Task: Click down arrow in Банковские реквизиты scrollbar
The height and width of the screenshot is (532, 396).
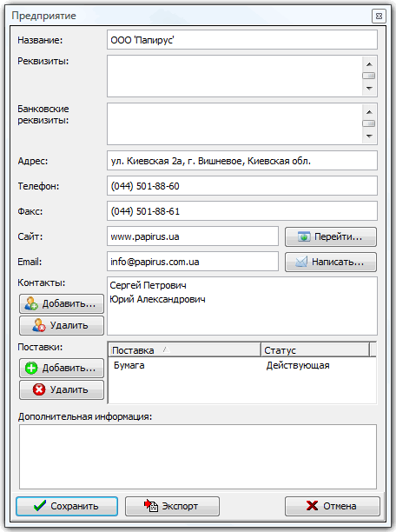Action: coord(369,136)
